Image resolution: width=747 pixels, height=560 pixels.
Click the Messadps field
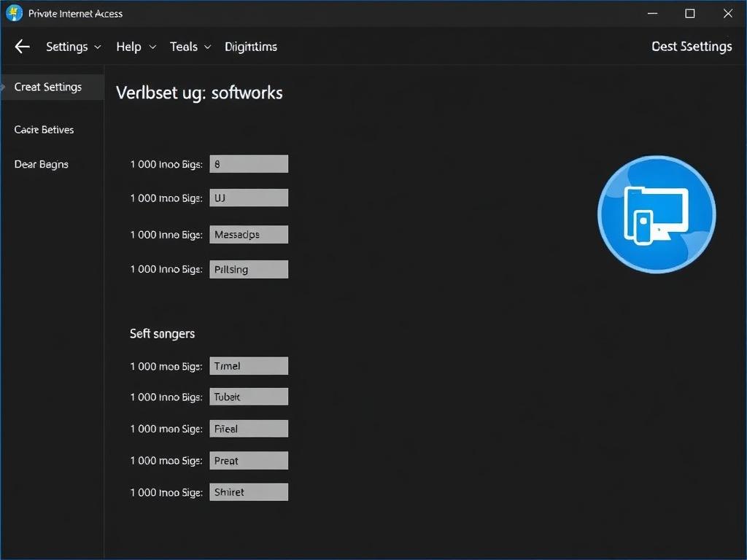coord(249,234)
